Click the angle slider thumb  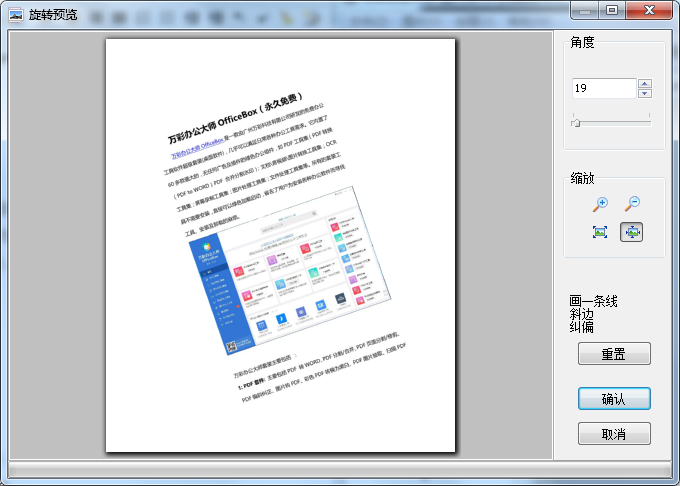pos(575,122)
